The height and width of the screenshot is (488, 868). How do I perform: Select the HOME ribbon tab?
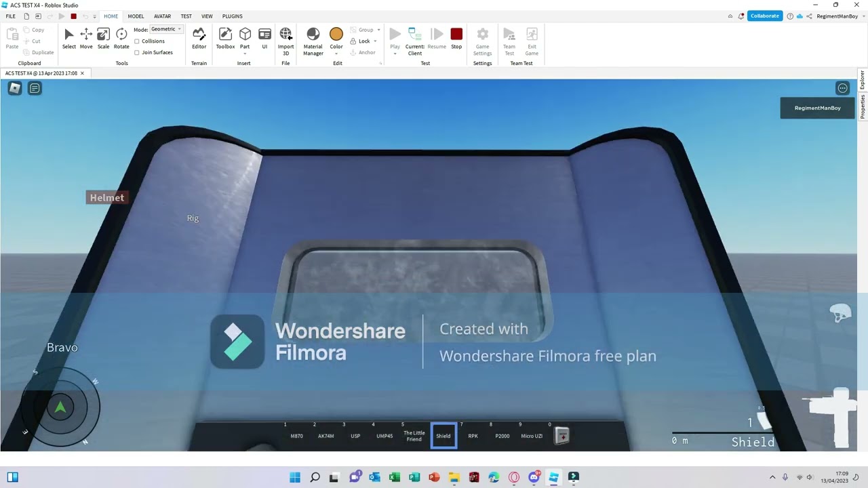coord(111,16)
